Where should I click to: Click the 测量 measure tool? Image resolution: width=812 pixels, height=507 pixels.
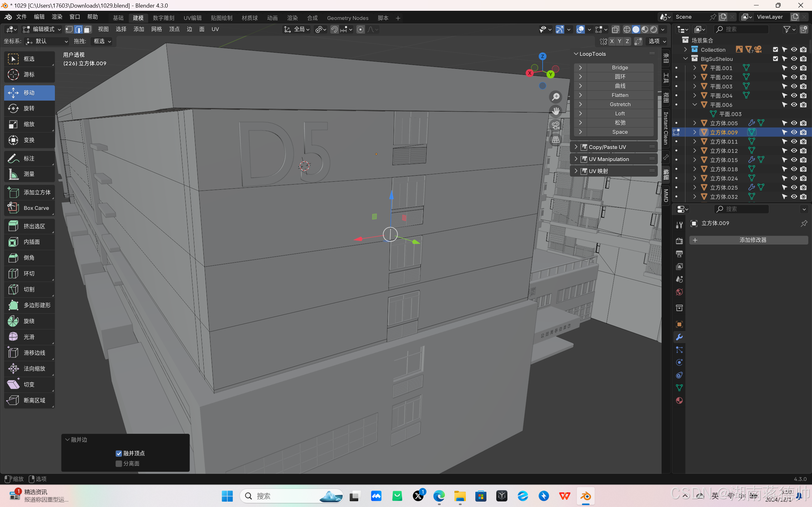pos(29,174)
